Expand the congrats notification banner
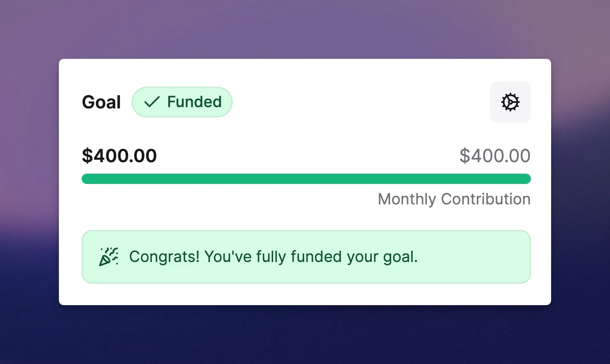Viewport: 610px width, 364px height. click(306, 257)
